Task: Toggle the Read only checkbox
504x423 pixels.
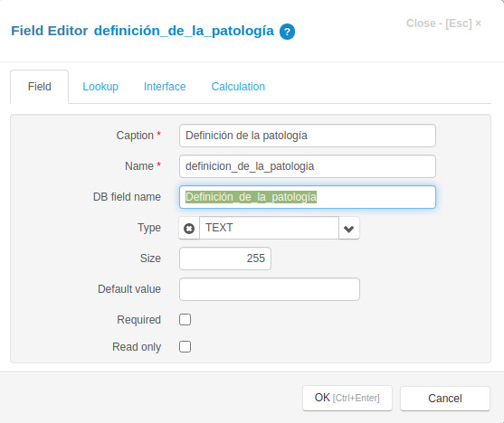Action: tap(185, 347)
